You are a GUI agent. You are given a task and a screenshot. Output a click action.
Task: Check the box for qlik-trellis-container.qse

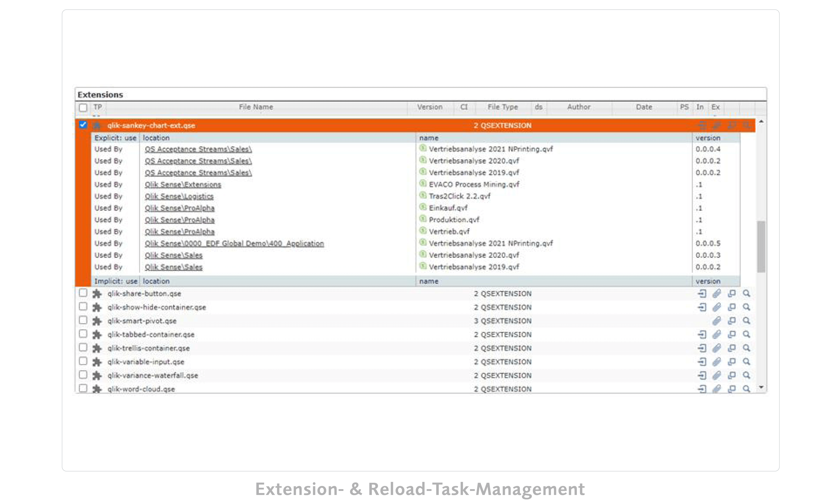point(83,347)
